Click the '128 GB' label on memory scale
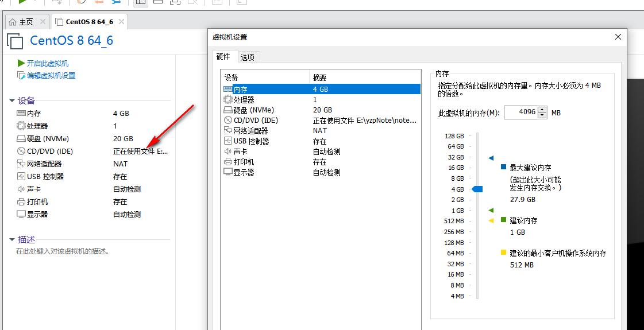The width and height of the screenshot is (644, 330). pos(454,136)
